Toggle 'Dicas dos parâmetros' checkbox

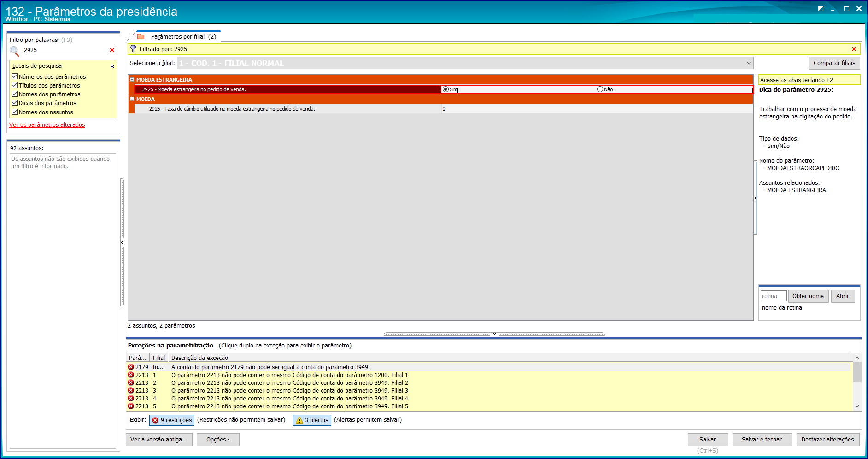pos(15,103)
